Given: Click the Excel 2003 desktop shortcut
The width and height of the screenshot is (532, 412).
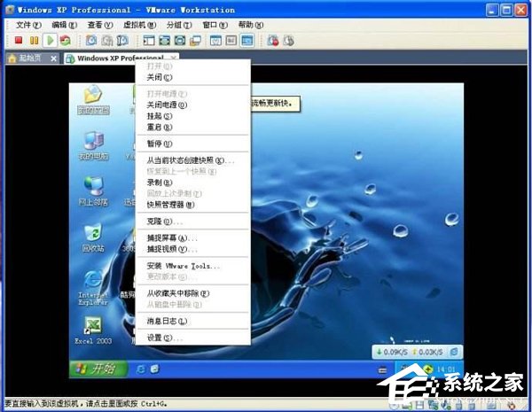Looking at the screenshot, I should point(93,330).
